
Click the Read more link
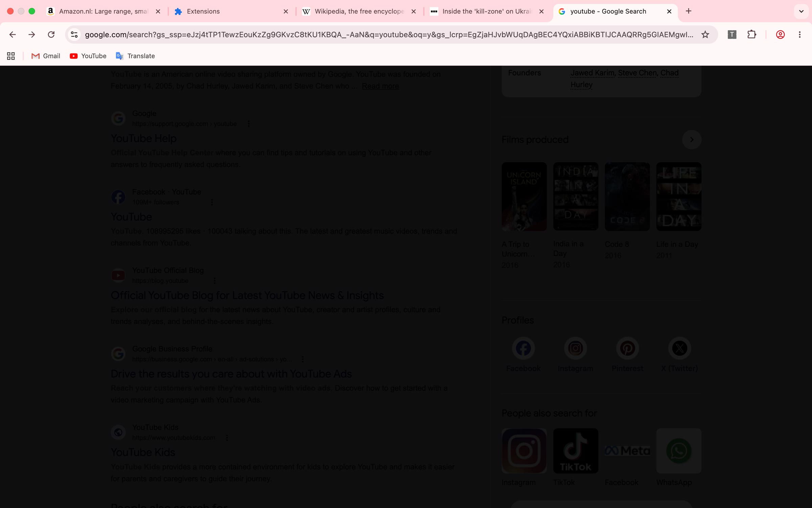coord(380,86)
